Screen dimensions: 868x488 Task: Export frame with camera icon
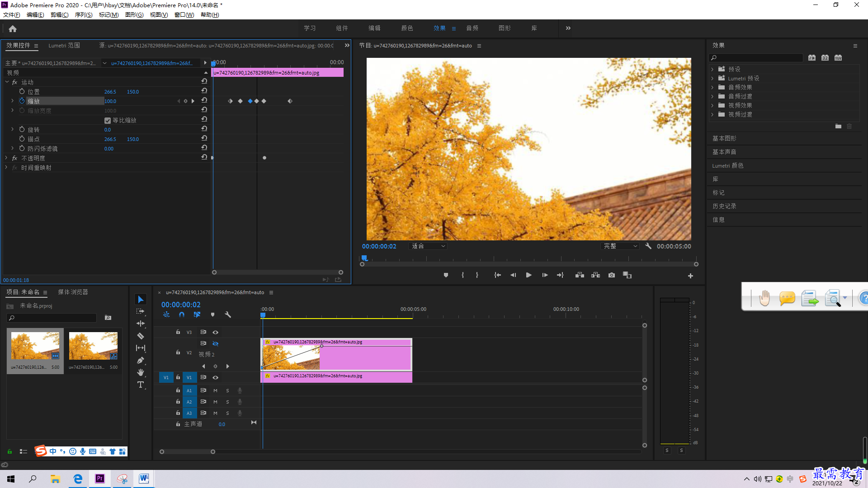612,275
